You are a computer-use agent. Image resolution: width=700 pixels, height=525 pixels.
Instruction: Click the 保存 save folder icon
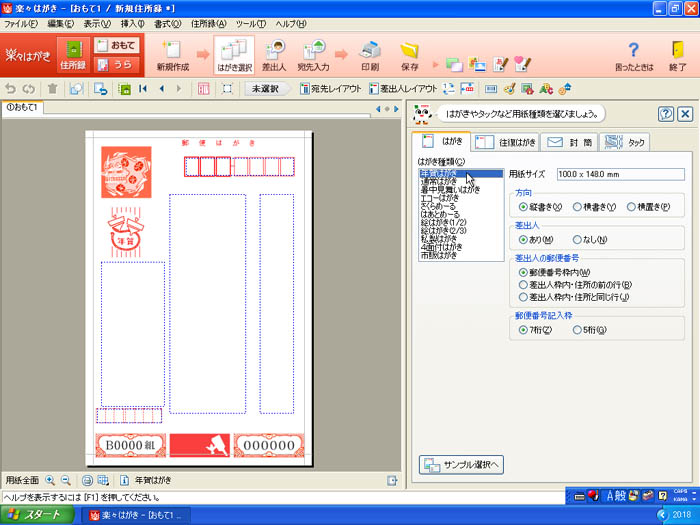[x=409, y=54]
